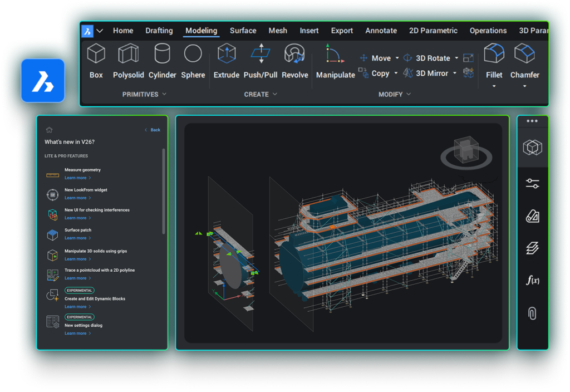Open the Move tool dropdown arrow
This screenshot has height=392, width=570.
(397, 58)
